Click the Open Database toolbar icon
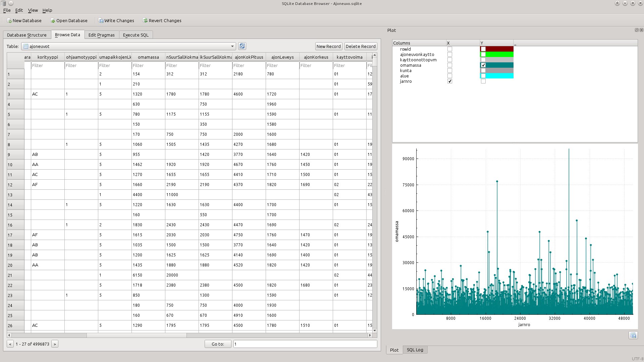 53,20
